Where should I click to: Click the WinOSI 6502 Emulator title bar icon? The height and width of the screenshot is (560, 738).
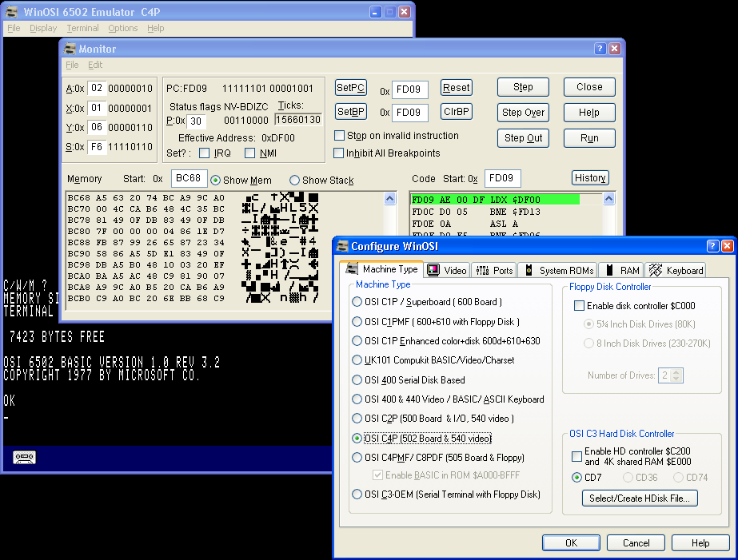click(12, 12)
